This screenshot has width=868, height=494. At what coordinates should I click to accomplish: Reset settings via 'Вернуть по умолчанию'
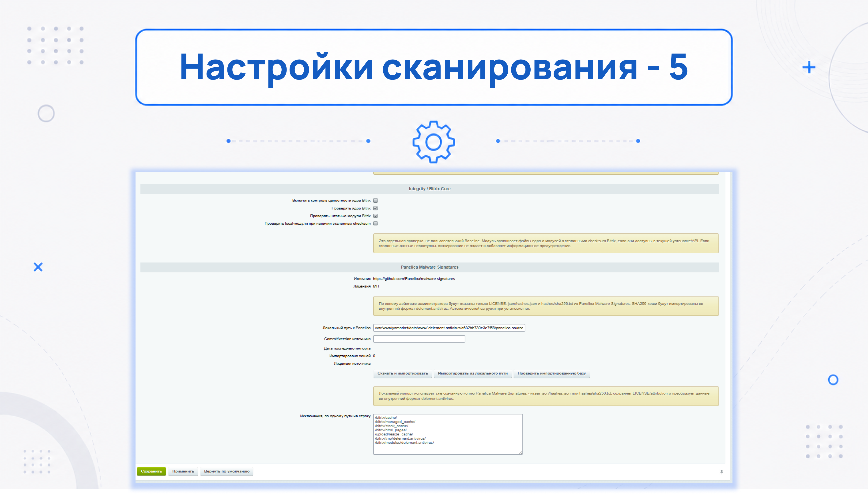coord(227,471)
